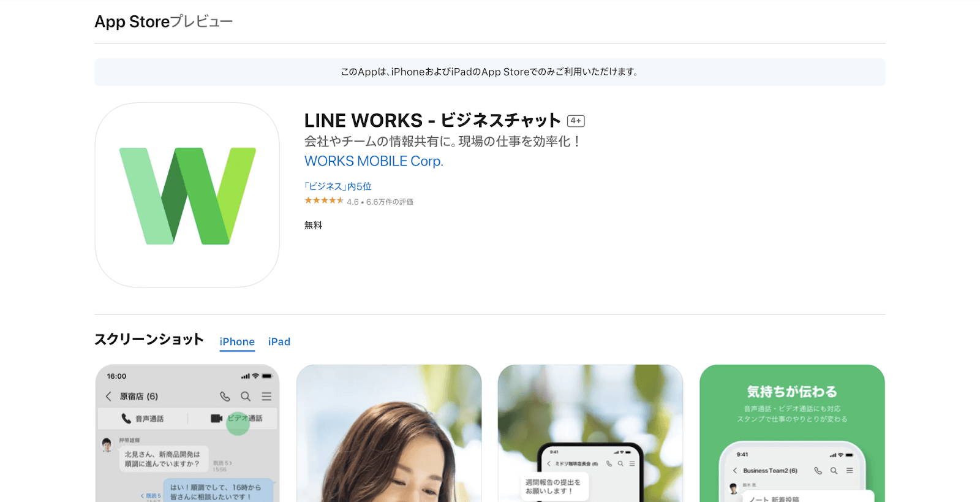This screenshot has height=502, width=980.
Task: Click the search icon in Business Team2 screenshot
Action: coord(834,471)
